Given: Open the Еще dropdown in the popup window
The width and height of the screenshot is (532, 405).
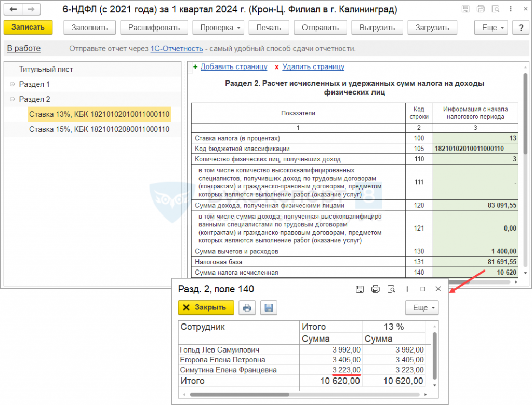Looking at the screenshot, I should pyautogui.click(x=422, y=307).
